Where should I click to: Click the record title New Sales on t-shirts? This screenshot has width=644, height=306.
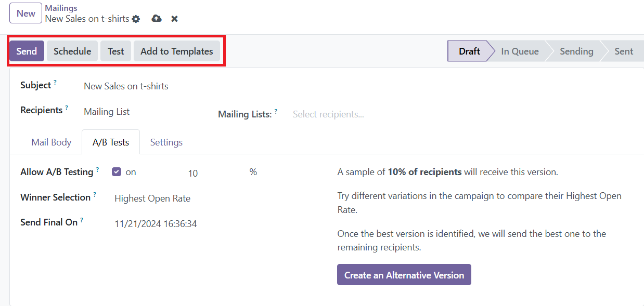point(87,19)
